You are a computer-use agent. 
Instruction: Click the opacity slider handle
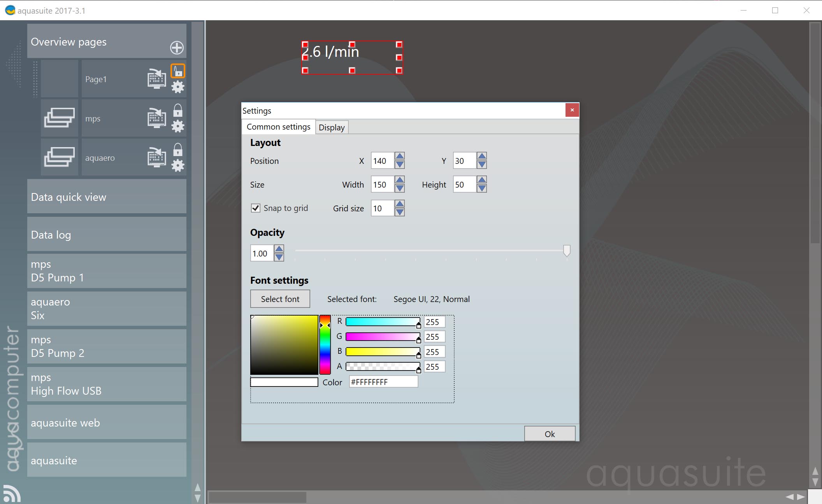point(567,251)
